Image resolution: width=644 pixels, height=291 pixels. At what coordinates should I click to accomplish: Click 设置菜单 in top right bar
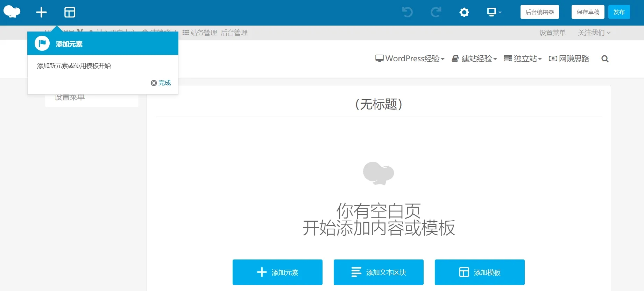552,33
